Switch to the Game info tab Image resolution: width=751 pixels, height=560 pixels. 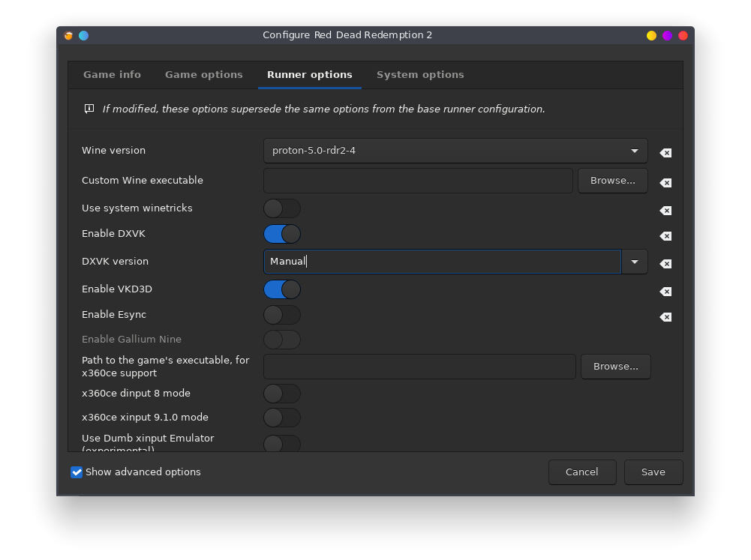(x=112, y=75)
